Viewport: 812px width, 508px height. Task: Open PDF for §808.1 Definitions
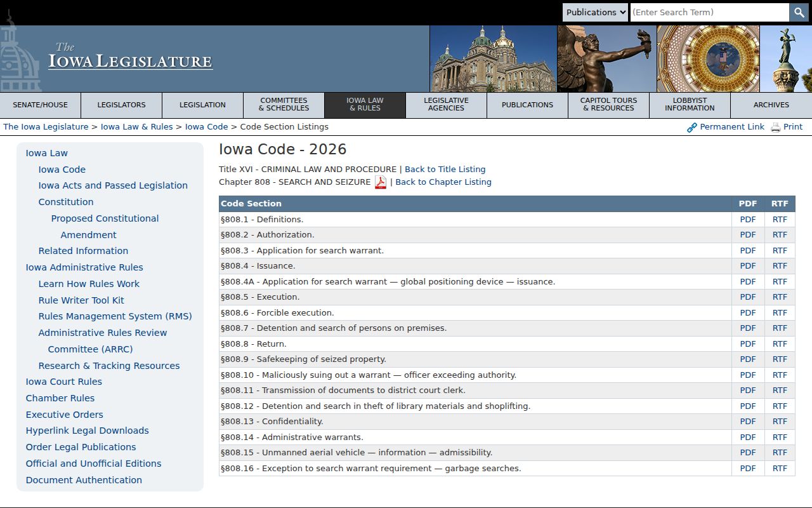[x=748, y=220]
